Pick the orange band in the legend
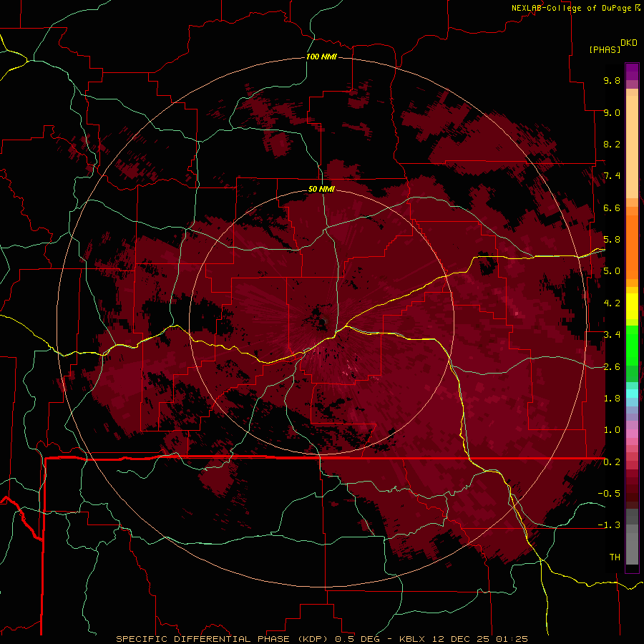 632,246
